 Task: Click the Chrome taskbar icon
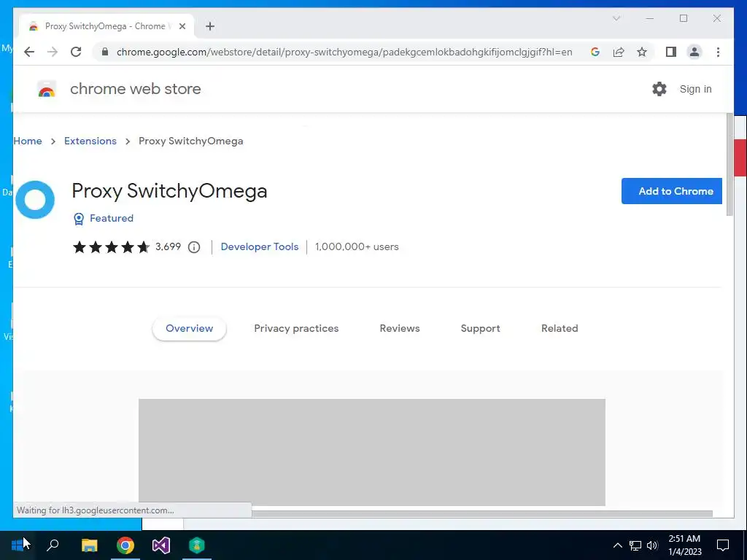click(x=125, y=545)
